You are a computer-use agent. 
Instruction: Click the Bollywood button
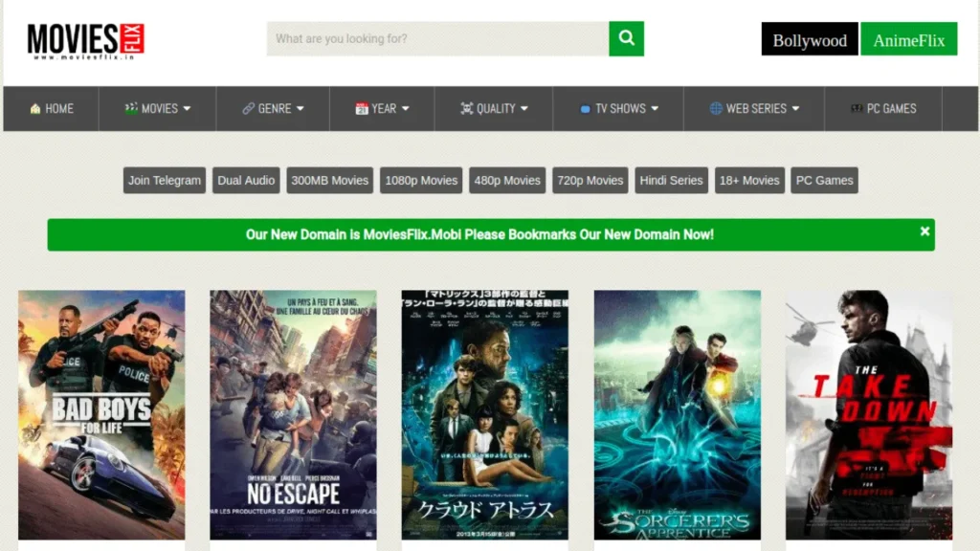click(810, 39)
